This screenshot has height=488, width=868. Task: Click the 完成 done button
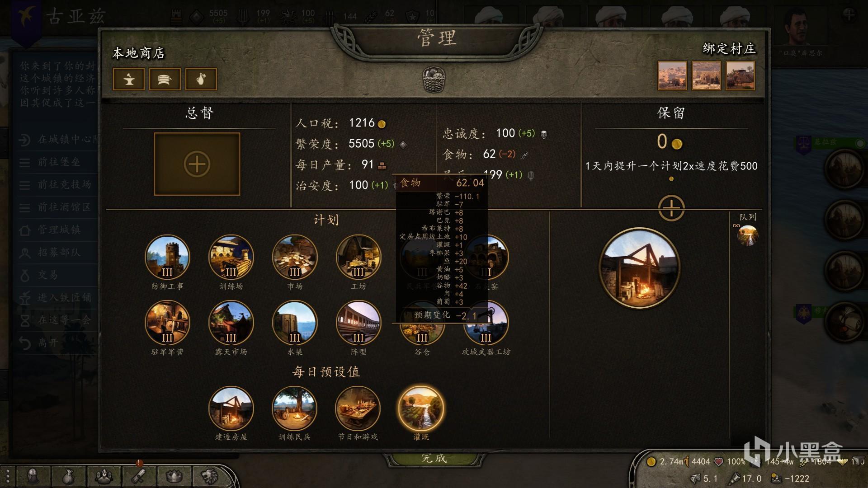pos(434,458)
